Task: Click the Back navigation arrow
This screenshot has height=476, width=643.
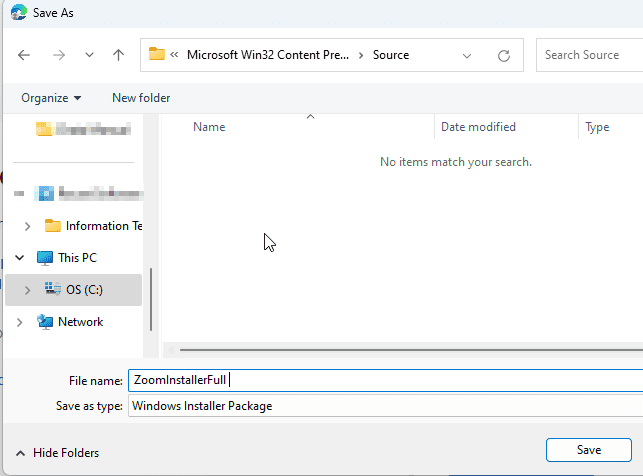Action: [x=24, y=55]
